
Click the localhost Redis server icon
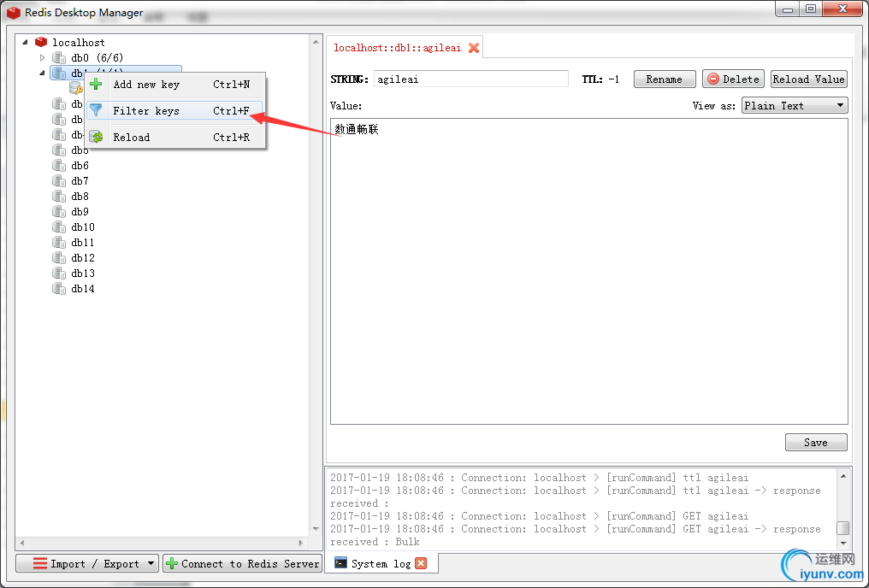[41, 42]
